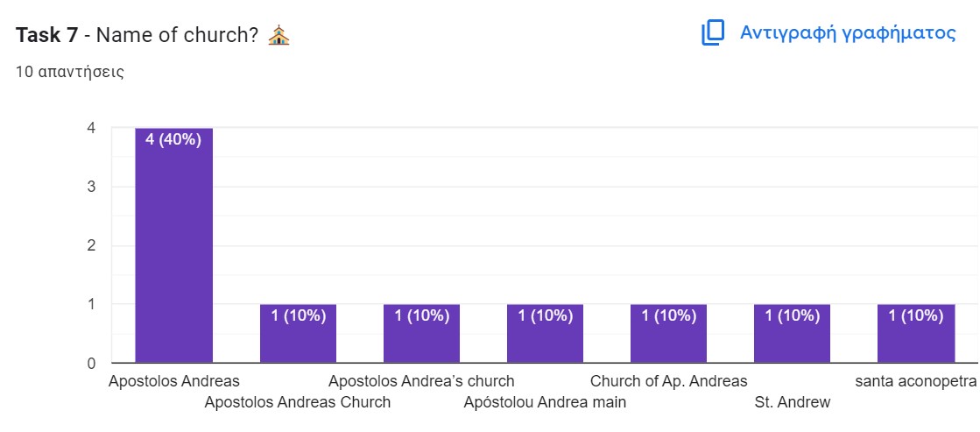Image resolution: width=980 pixels, height=432 pixels.
Task: Click the Αντιγραφή γραφήματος link
Action: [x=847, y=33]
